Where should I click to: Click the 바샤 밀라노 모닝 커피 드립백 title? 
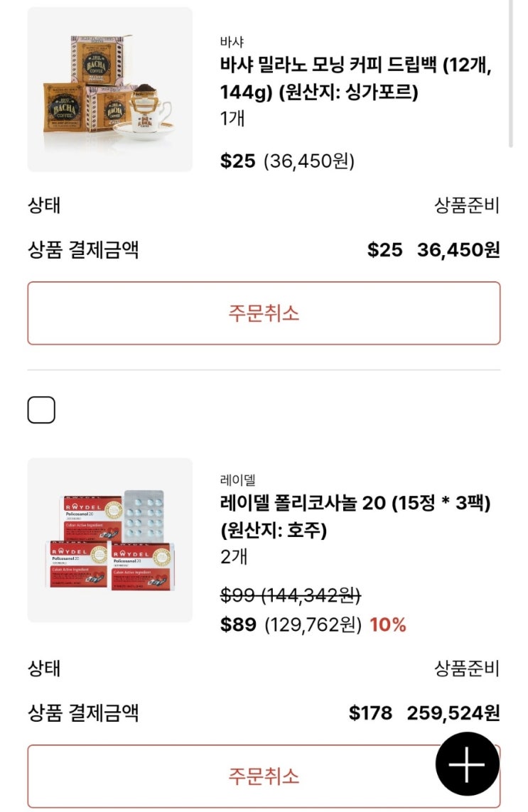[355, 78]
